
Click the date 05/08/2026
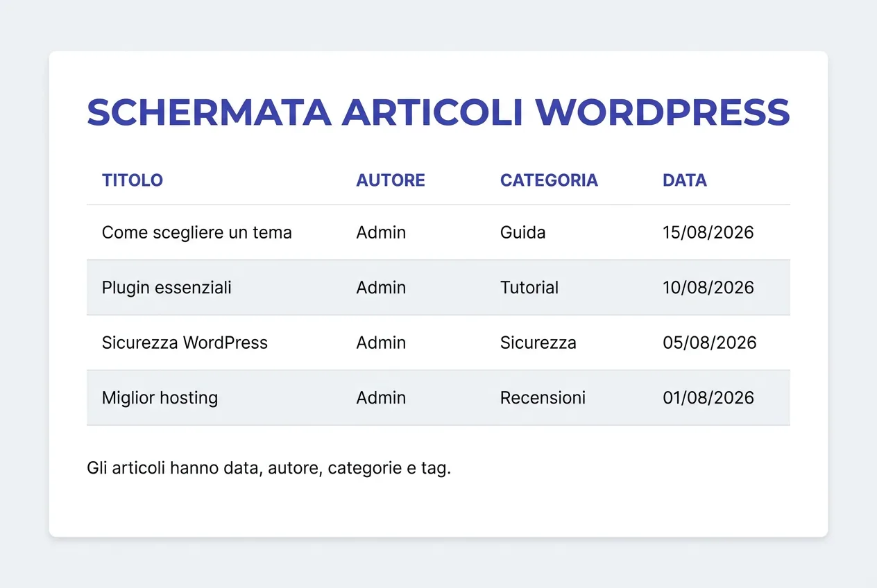point(710,343)
